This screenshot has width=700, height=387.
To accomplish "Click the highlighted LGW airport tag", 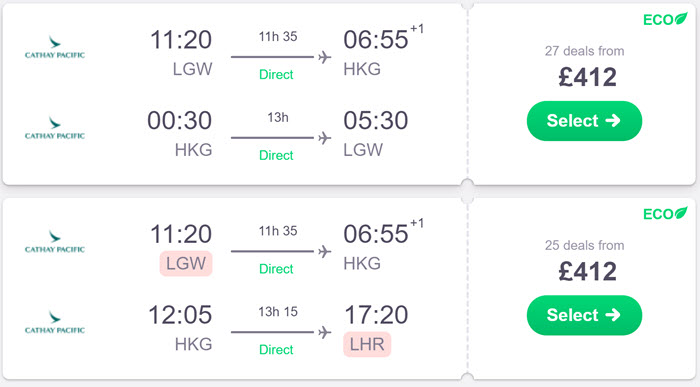I will (x=186, y=263).
